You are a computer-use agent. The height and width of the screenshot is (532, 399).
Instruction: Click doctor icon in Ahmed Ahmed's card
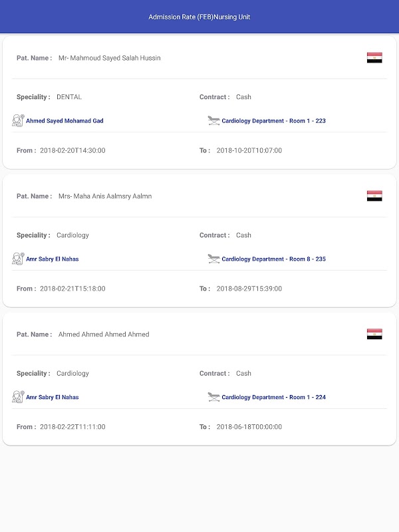(x=18, y=397)
